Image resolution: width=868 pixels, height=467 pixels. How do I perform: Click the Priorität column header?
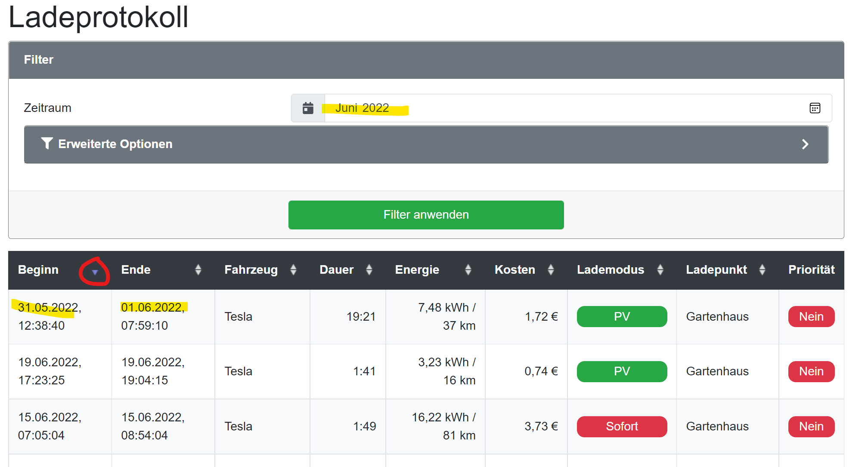[811, 270]
